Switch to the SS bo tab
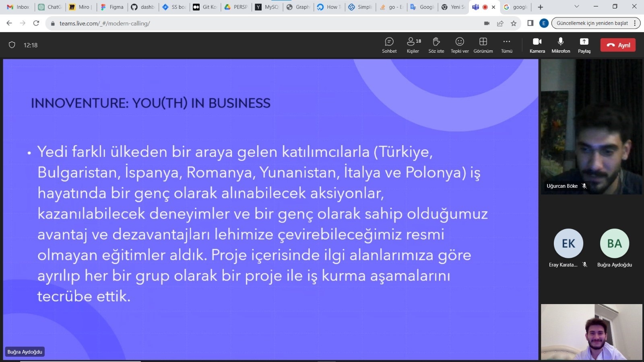The height and width of the screenshot is (362, 644). point(174,7)
